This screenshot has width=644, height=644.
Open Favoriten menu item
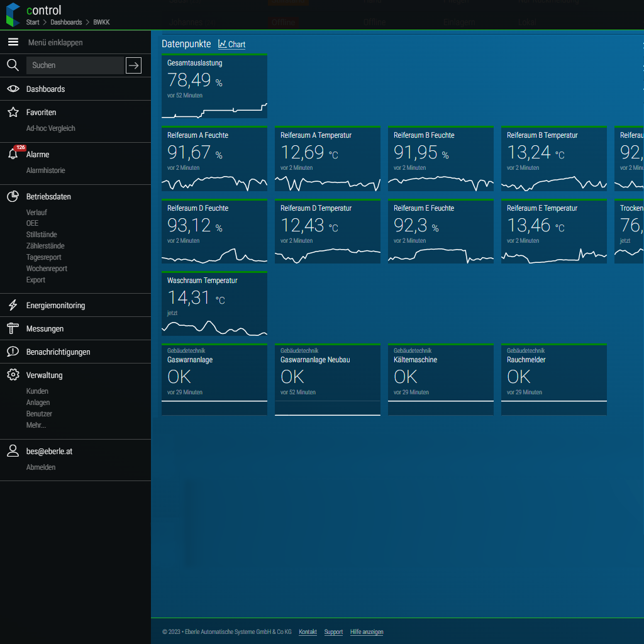click(x=41, y=113)
